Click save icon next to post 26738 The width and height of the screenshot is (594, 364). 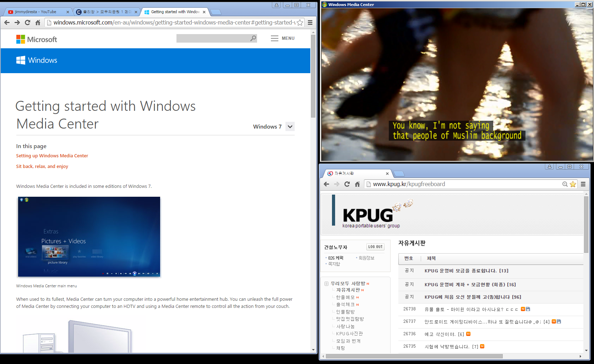point(528,309)
